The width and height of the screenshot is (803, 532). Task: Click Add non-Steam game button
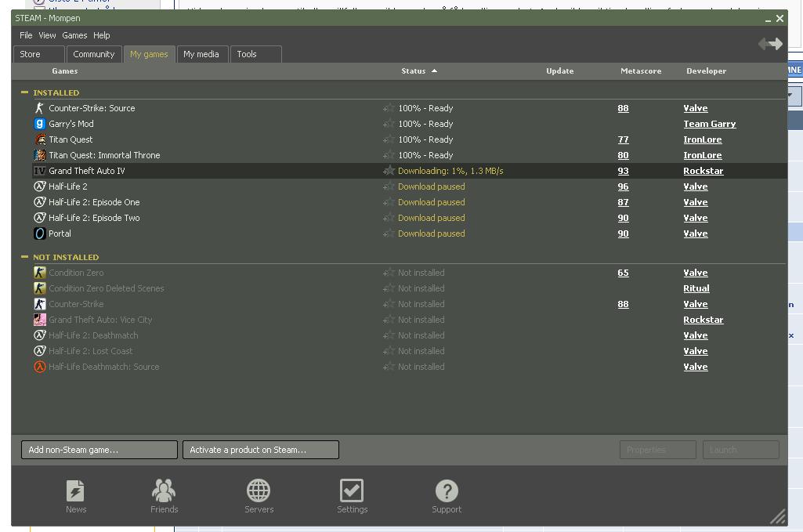point(99,450)
